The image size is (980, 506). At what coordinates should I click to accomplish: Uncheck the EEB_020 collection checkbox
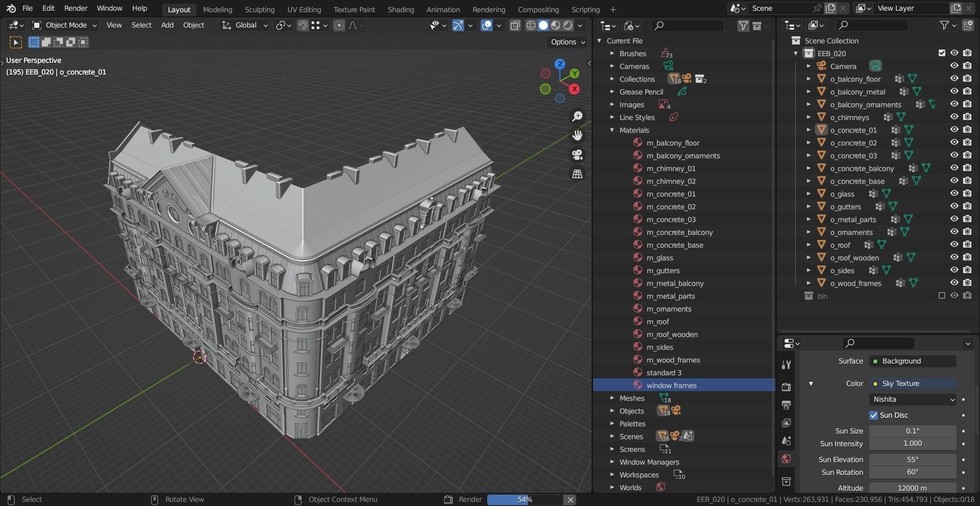(942, 53)
